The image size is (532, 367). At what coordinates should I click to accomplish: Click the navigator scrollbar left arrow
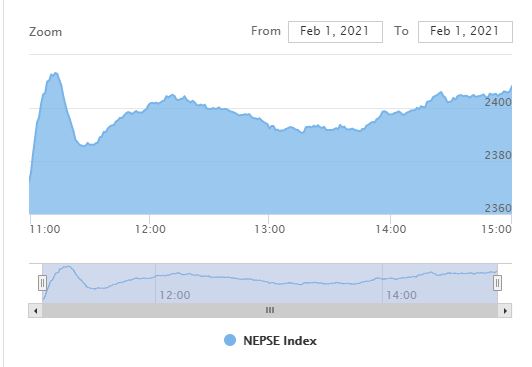pyautogui.click(x=36, y=311)
